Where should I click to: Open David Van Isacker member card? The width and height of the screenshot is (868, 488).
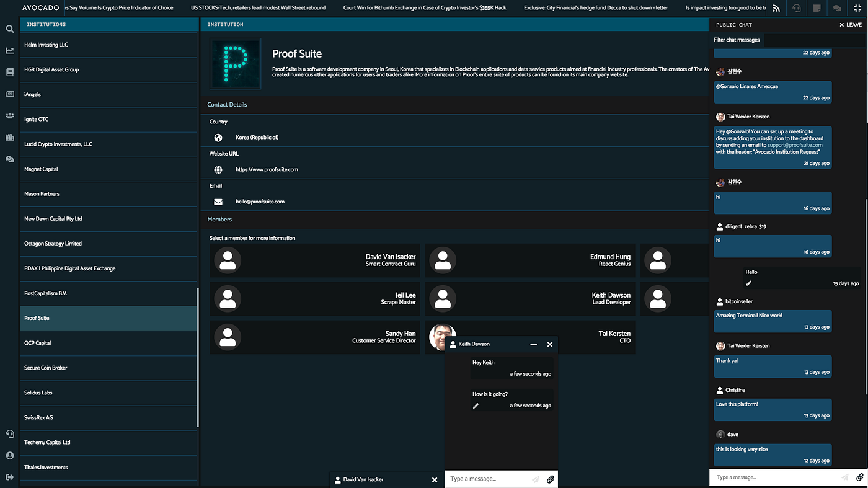click(315, 260)
